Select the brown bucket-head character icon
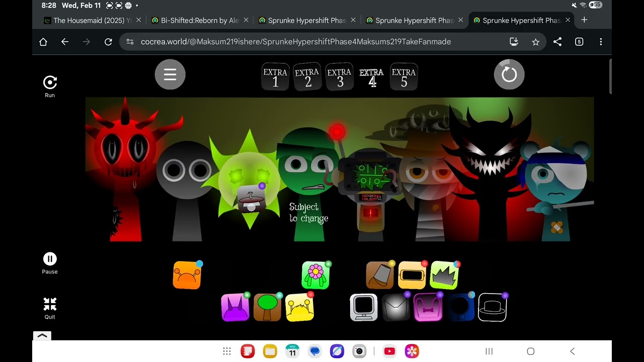644x362 pixels. coord(380,276)
